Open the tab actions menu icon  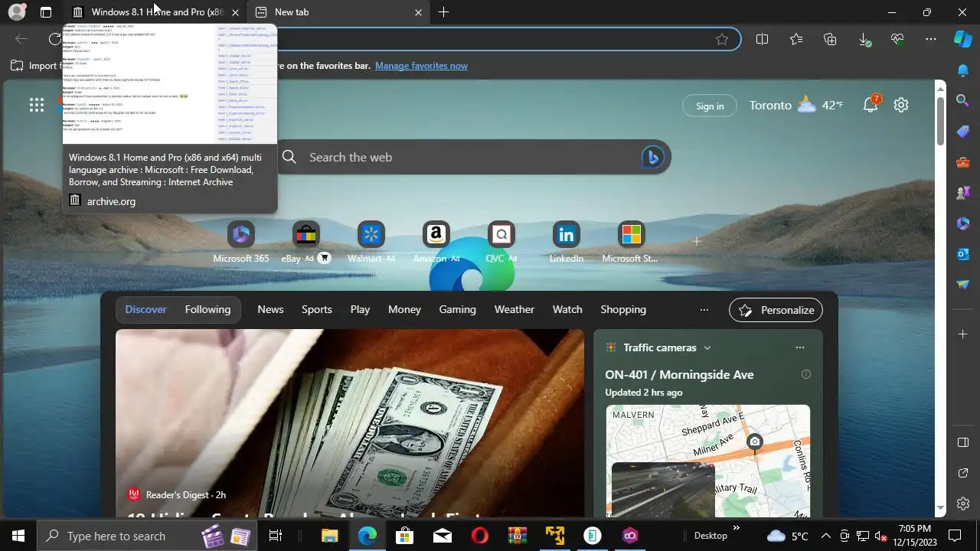pyautogui.click(x=46, y=12)
